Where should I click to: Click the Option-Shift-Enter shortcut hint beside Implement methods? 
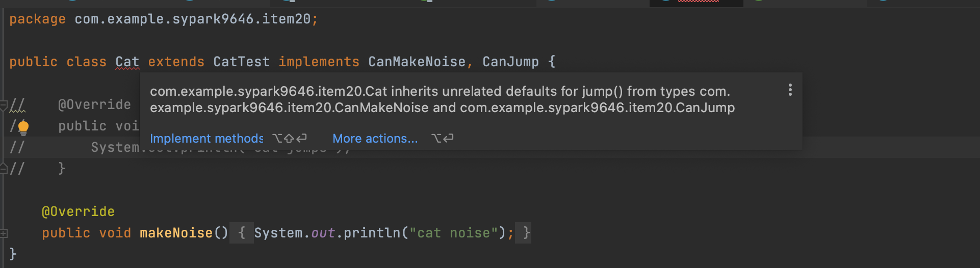290,138
